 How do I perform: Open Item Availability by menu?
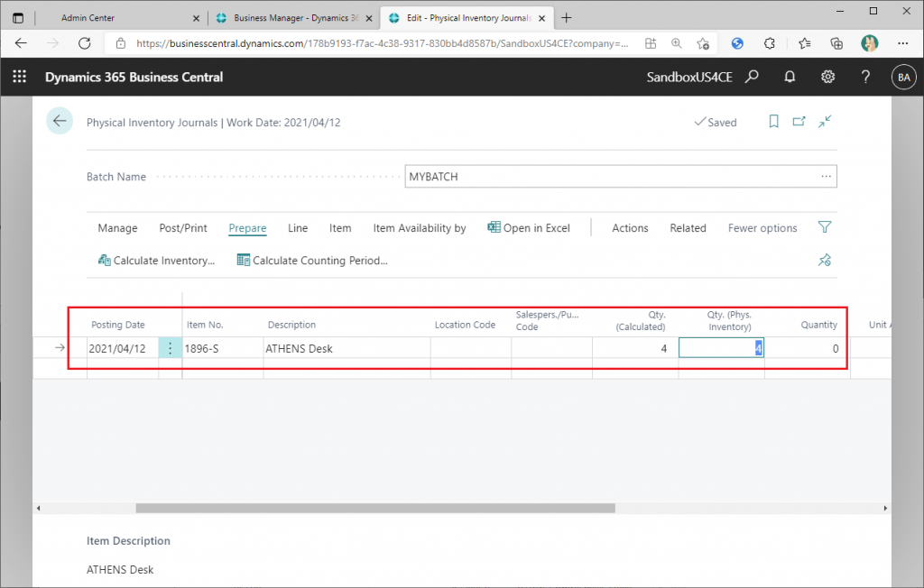point(420,228)
